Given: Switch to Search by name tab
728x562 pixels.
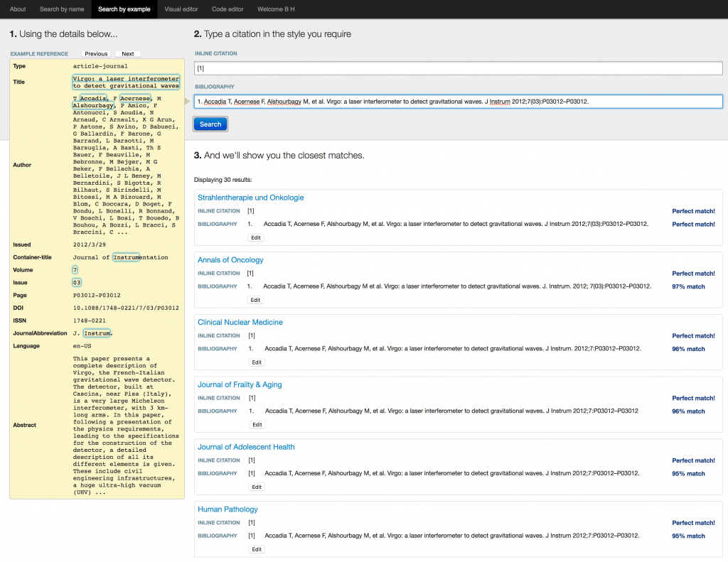Looking at the screenshot, I should click(x=62, y=9).
